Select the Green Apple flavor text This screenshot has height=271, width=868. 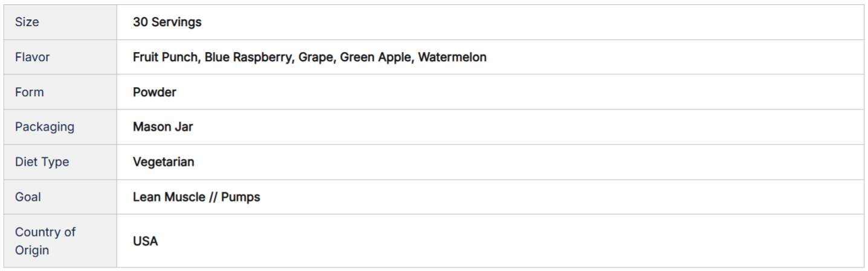point(375,57)
